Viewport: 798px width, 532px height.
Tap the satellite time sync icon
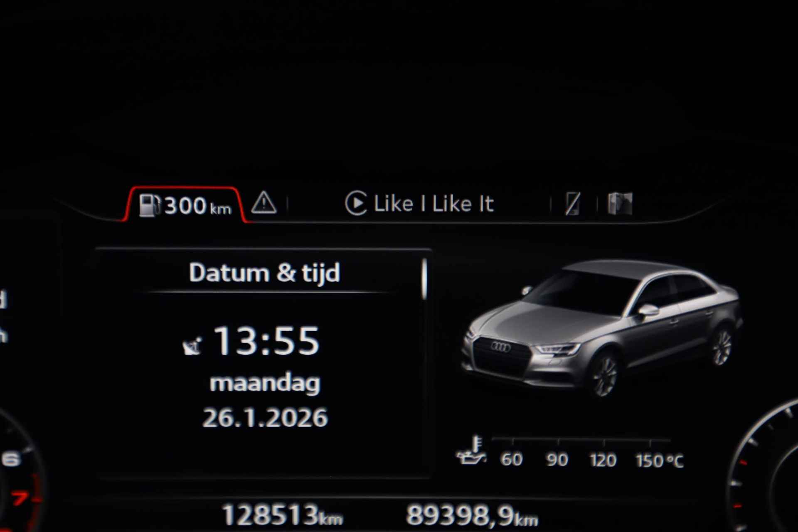[192, 346]
